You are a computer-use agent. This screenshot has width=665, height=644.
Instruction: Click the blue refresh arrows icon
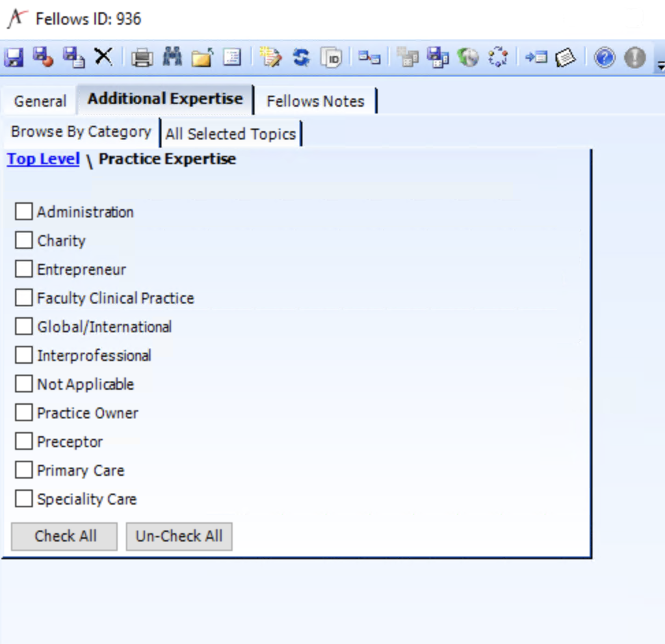click(x=301, y=58)
